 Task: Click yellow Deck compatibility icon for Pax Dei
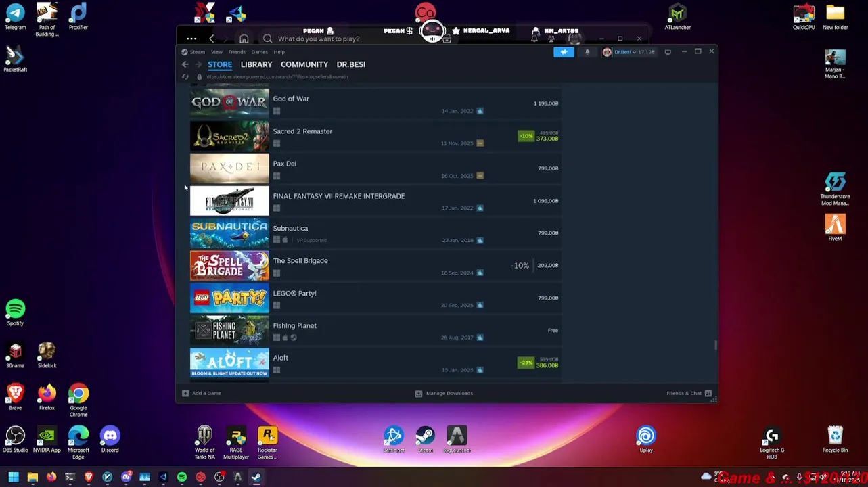[480, 176]
